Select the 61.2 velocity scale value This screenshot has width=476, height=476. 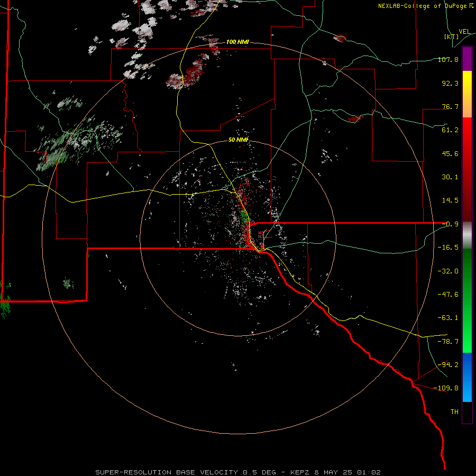[x=450, y=130]
